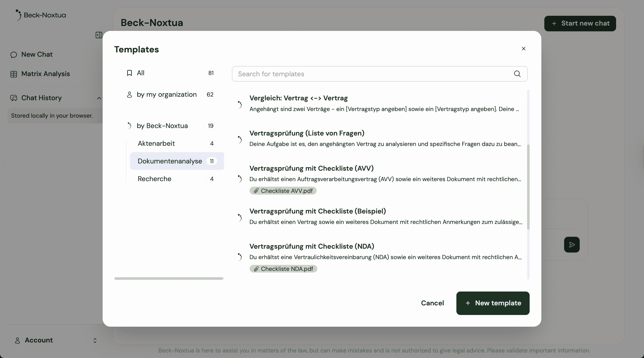Viewport: 644px width, 358px height.
Task: Click the Checkliste NDA.pdf attachment chip
Action: tap(283, 269)
